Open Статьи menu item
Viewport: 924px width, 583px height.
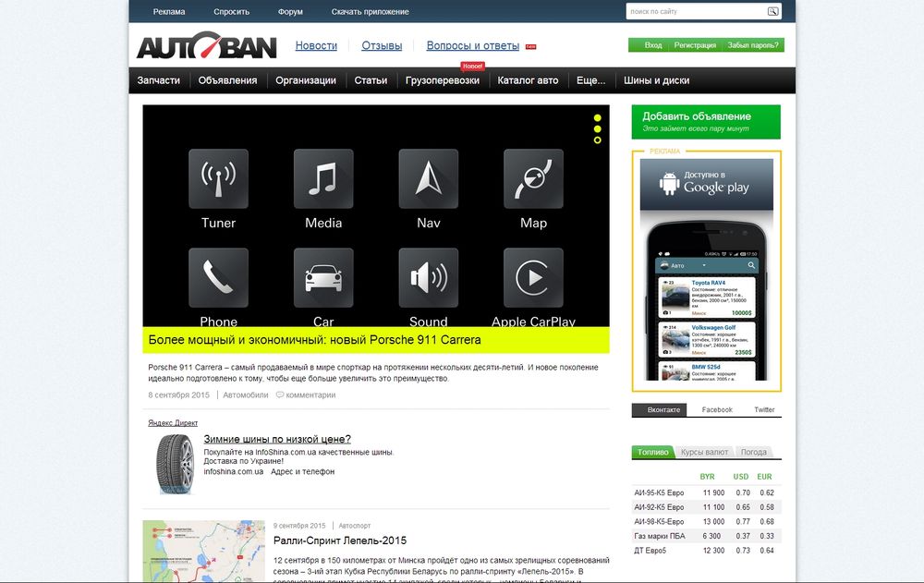coord(371,80)
